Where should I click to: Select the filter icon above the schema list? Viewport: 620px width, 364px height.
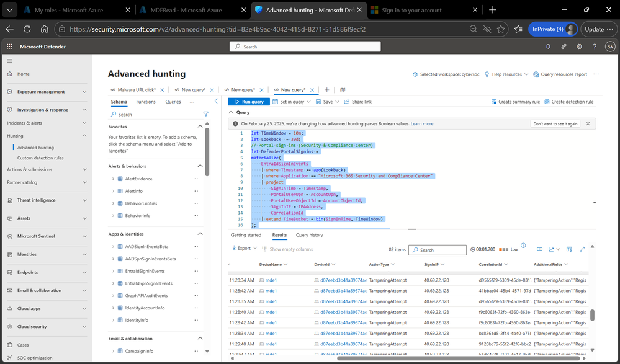pyautogui.click(x=206, y=114)
